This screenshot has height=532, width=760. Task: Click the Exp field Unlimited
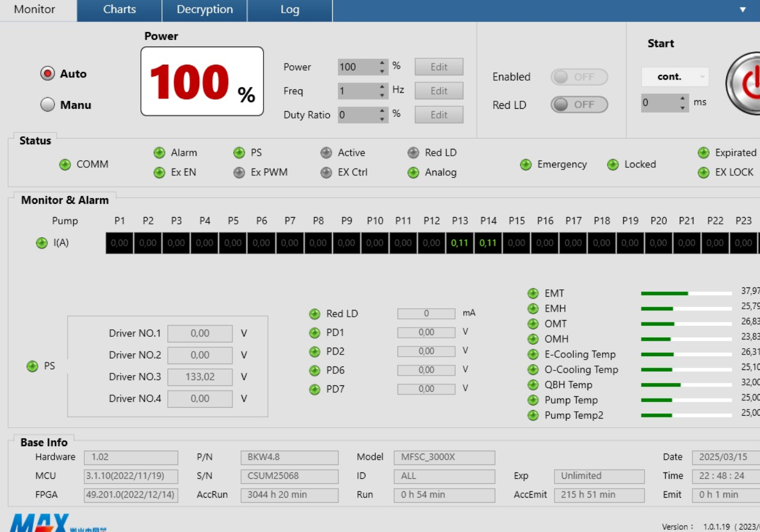click(x=599, y=476)
